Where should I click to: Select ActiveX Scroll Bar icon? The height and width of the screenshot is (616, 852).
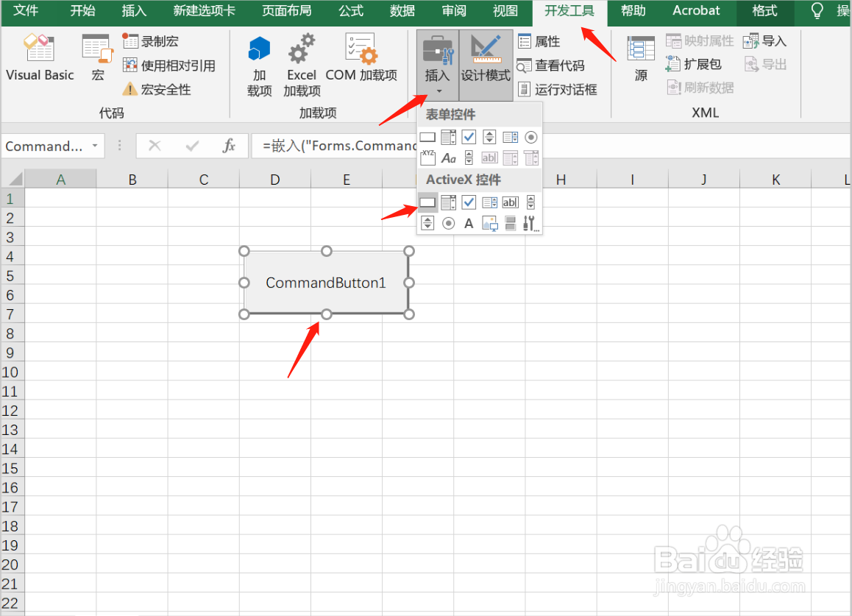coord(531,202)
